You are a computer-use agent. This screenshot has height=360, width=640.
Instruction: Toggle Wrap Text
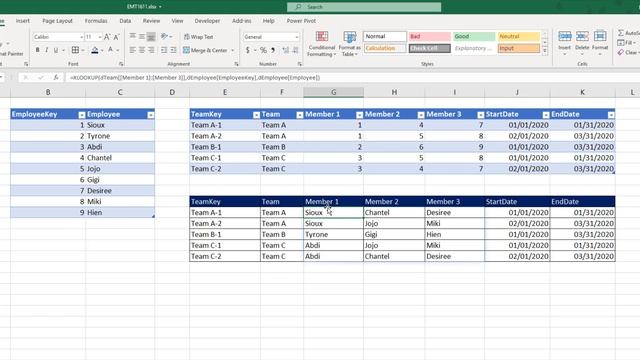point(199,37)
